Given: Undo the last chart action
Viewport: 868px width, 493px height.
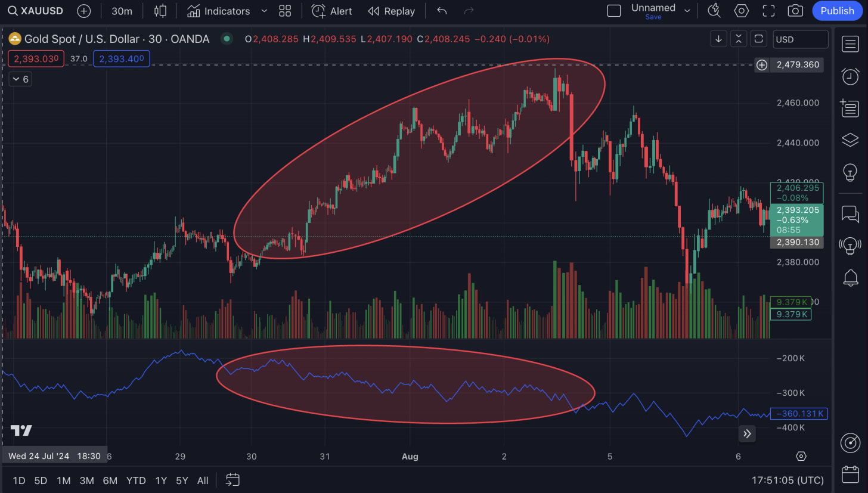Looking at the screenshot, I should pyautogui.click(x=442, y=11).
